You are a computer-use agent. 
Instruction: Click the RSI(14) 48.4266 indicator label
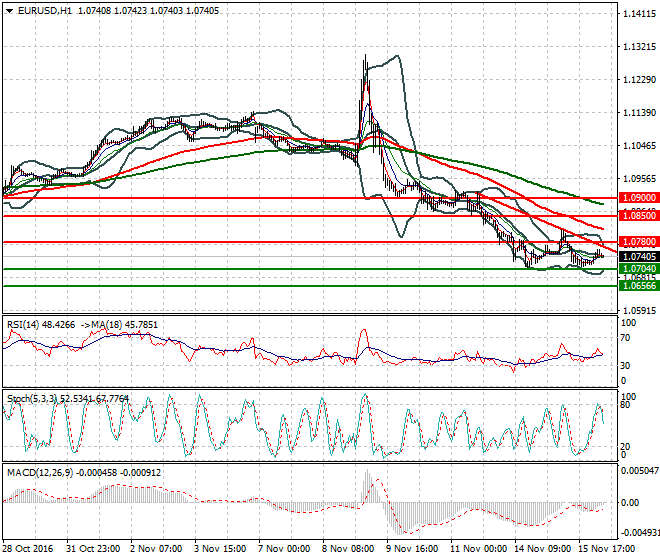[x=41, y=325]
